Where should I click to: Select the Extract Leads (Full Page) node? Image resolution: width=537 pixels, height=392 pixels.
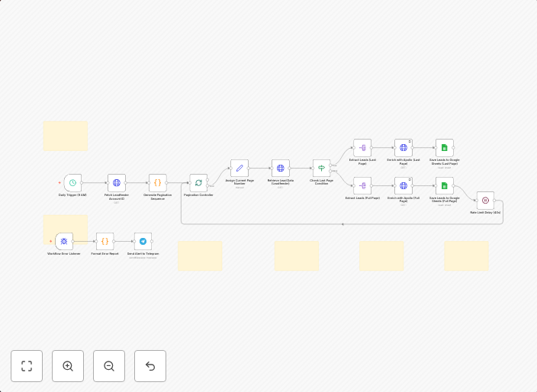click(362, 186)
